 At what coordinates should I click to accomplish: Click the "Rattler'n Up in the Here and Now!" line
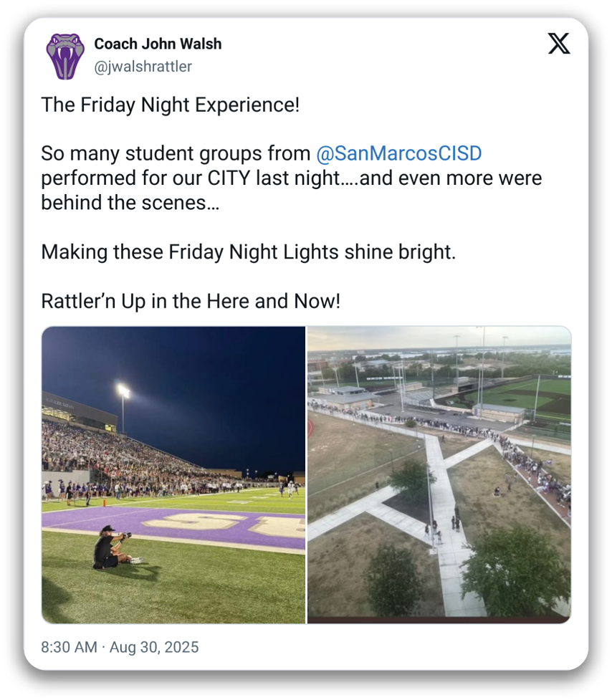pyautogui.click(x=191, y=301)
